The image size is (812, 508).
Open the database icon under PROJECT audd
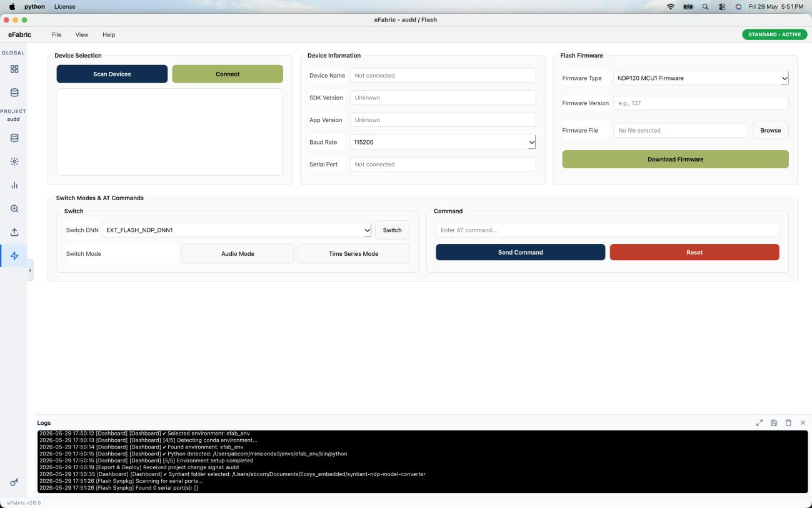[14, 138]
